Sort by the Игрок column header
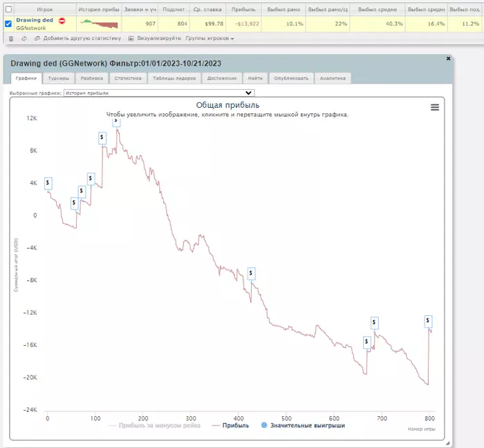This screenshot has width=484, height=448. pyautogui.click(x=45, y=9)
